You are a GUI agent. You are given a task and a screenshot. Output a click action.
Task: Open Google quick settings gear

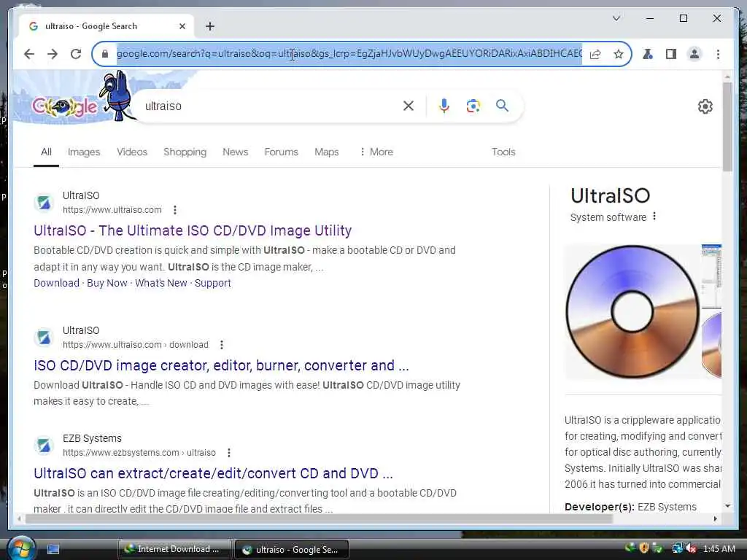coord(705,106)
